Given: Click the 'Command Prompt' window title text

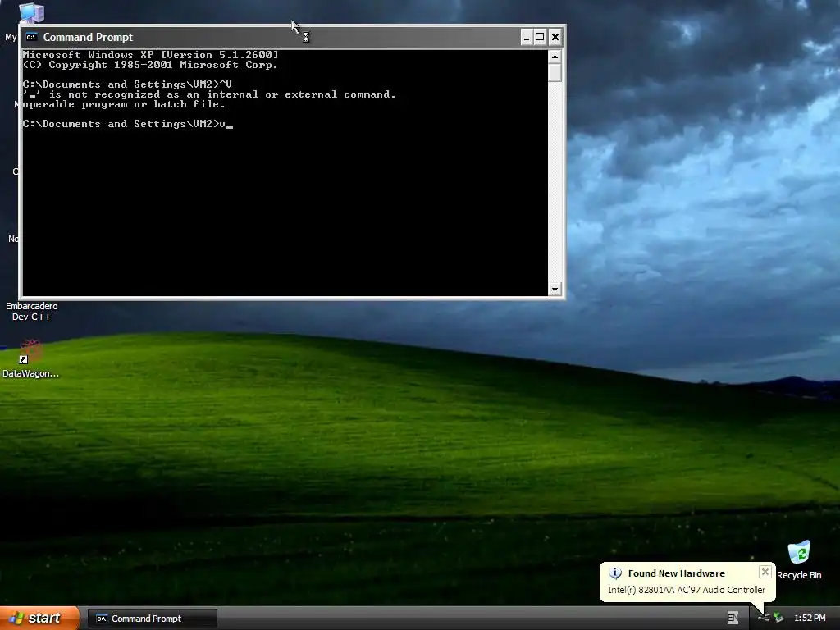Looking at the screenshot, I should (88, 37).
